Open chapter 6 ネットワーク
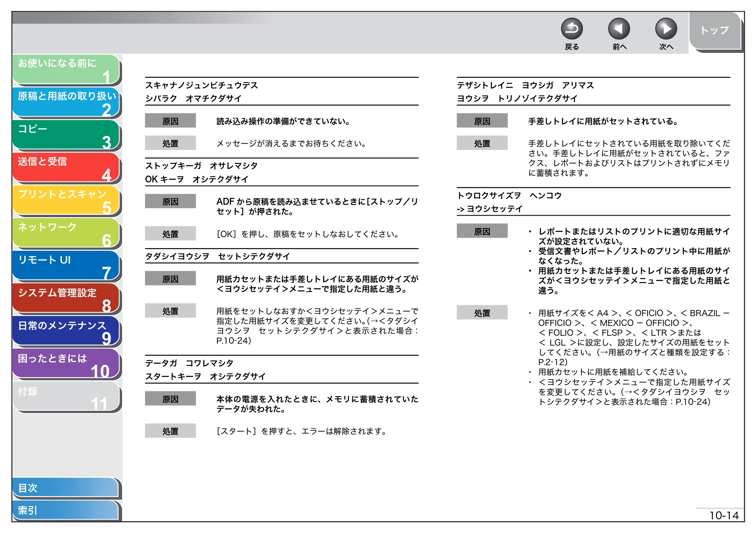This screenshot has height=534, width=756. [66, 233]
